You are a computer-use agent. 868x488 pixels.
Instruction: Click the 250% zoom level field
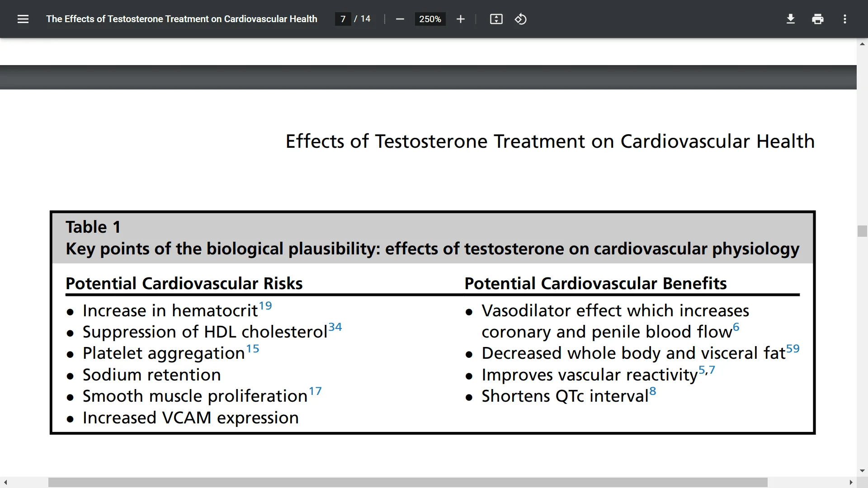coord(430,19)
